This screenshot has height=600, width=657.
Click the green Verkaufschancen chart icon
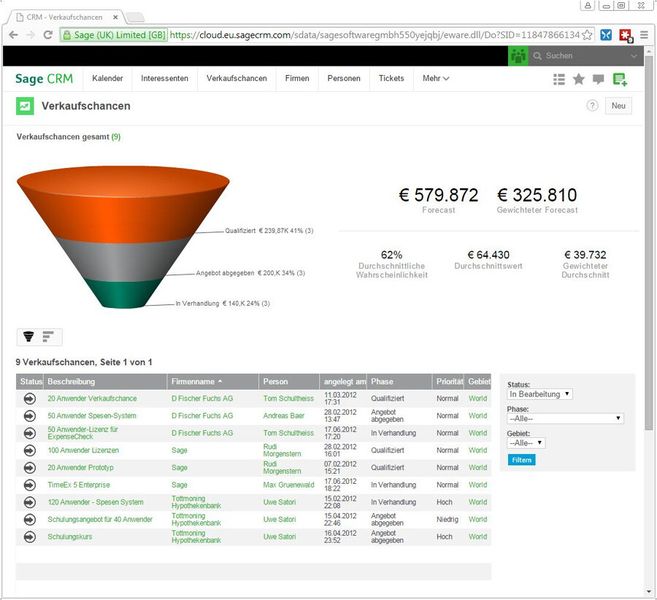point(25,106)
